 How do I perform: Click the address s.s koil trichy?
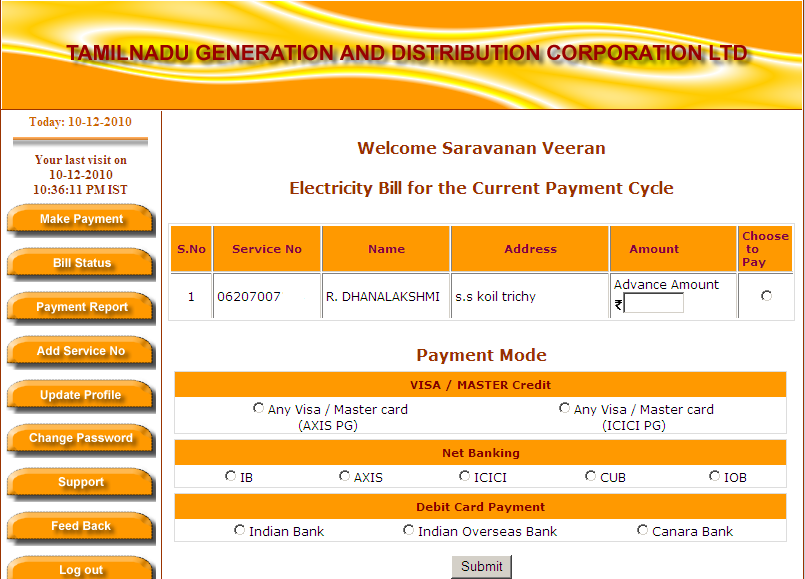coord(495,297)
